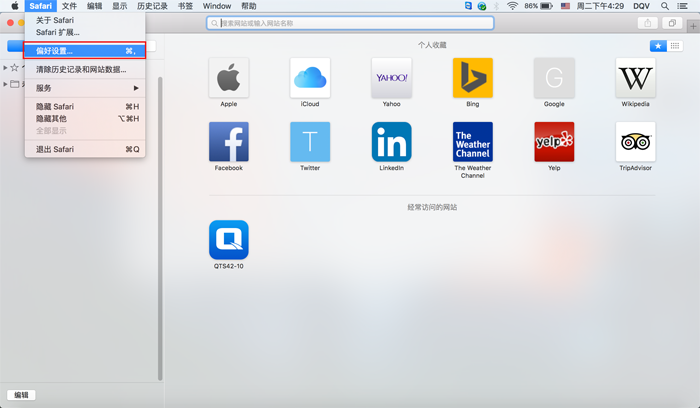Image resolution: width=700 pixels, height=408 pixels.
Task: Open the Bing favorite tile
Action: [473, 78]
